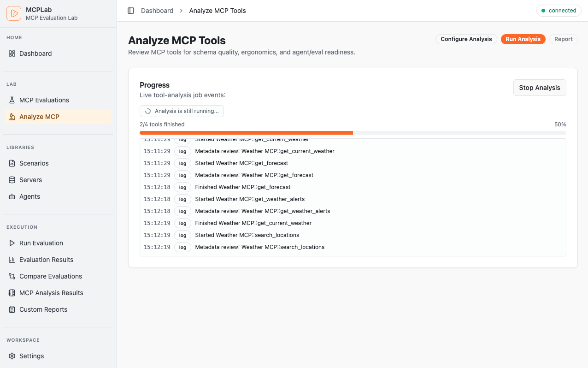The image size is (588, 368).
Task: Open the MCPLab logo in the top-left
Action: (x=14, y=13)
